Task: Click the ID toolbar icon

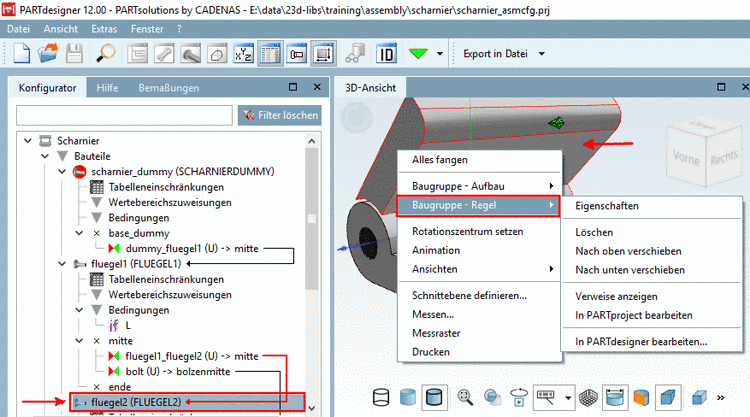Action: [x=386, y=54]
